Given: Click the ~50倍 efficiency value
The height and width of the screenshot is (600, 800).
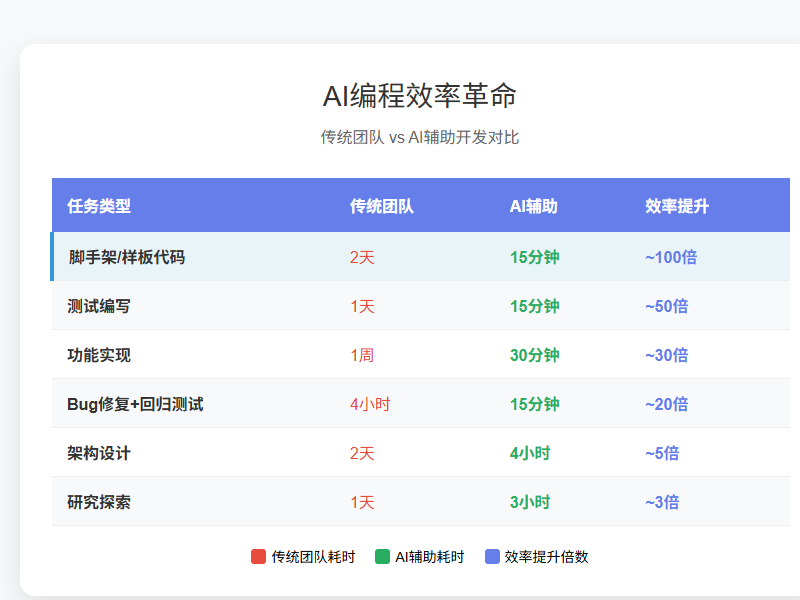Looking at the screenshot, I should pyautogui.click(x=665, y=306).
